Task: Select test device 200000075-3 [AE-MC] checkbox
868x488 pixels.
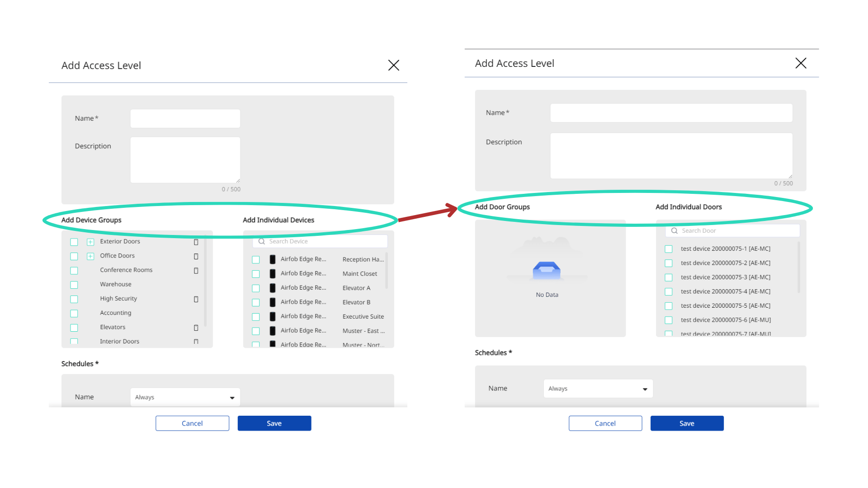Action: 669,277
